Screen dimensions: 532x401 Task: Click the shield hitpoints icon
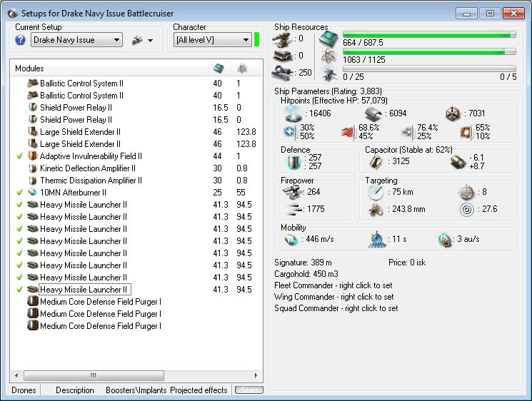(x=293, y=113)
